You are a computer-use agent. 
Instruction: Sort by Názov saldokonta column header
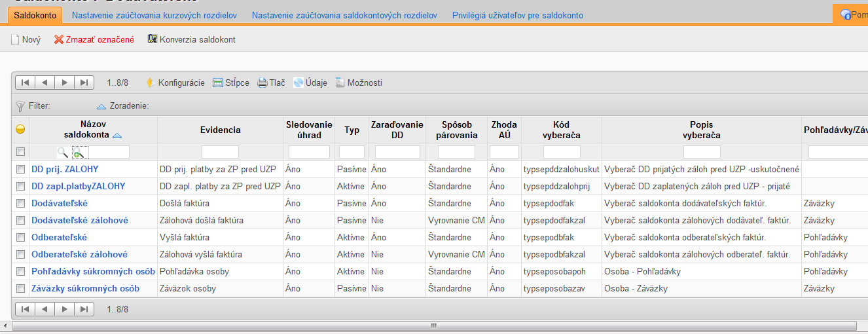point(93,130)
